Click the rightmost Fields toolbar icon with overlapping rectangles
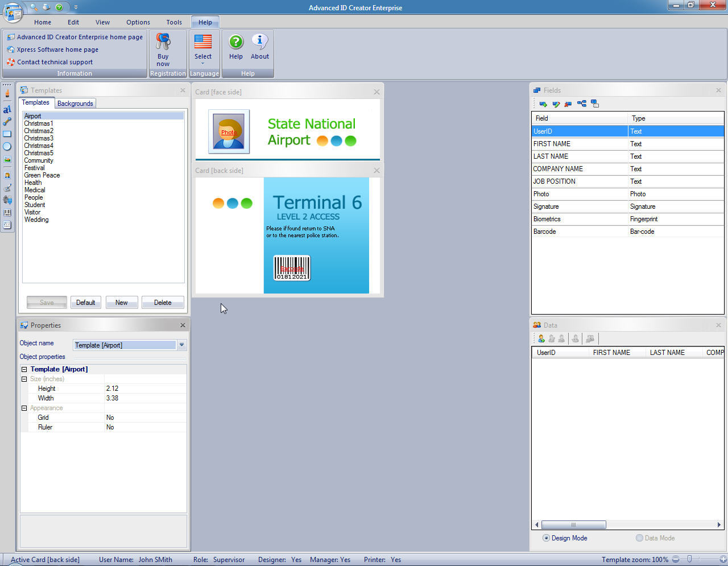 pyautogui.click(x=595, y=104)
